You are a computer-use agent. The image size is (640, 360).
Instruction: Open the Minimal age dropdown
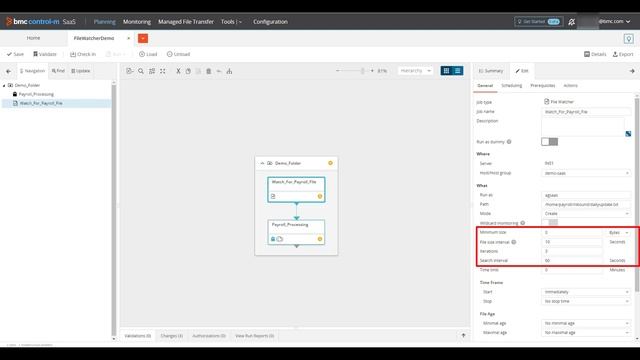(586, 323)
